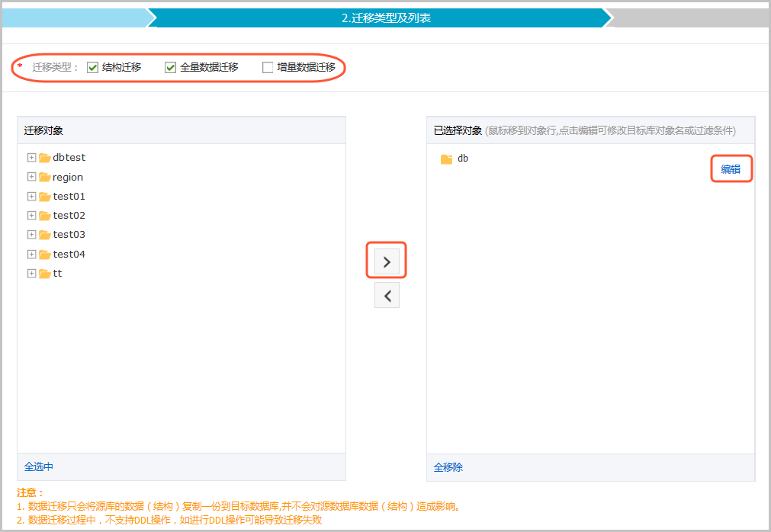The height and width of the screenshot is (532, 771).
Task: Move selection right with the arrow button
Action: point(387,261)
